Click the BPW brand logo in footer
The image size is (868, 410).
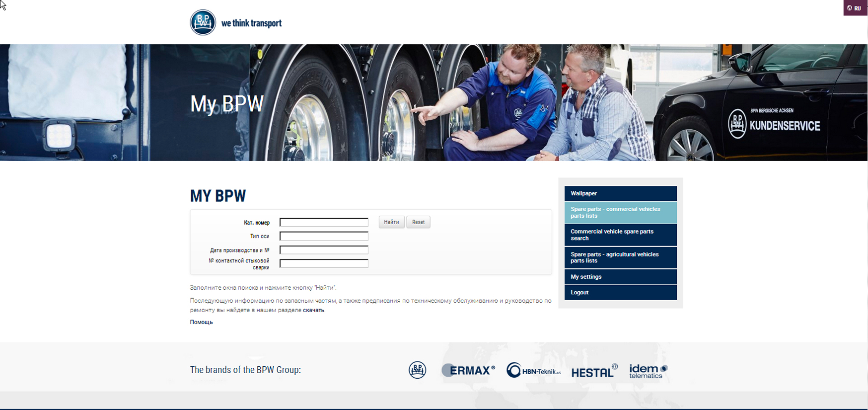pos(417,370)
